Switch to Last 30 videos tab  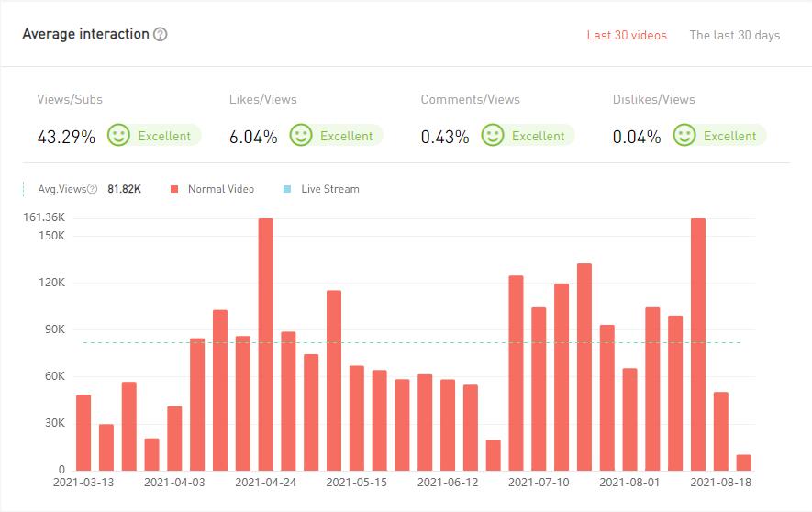coord(627,35)
